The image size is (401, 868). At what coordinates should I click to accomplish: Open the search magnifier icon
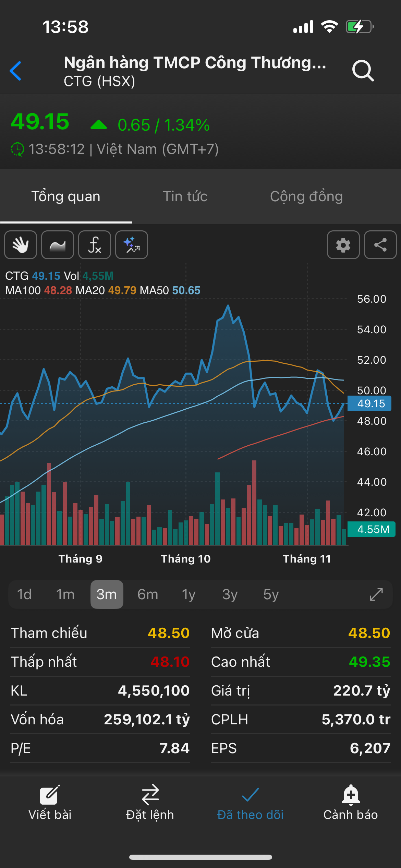coord(363,71)
